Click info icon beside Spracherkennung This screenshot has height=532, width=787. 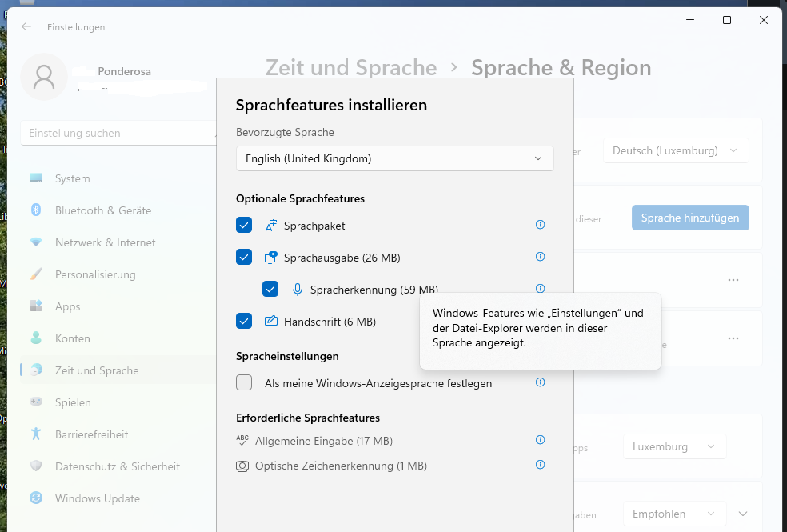[x=540, y=288]
